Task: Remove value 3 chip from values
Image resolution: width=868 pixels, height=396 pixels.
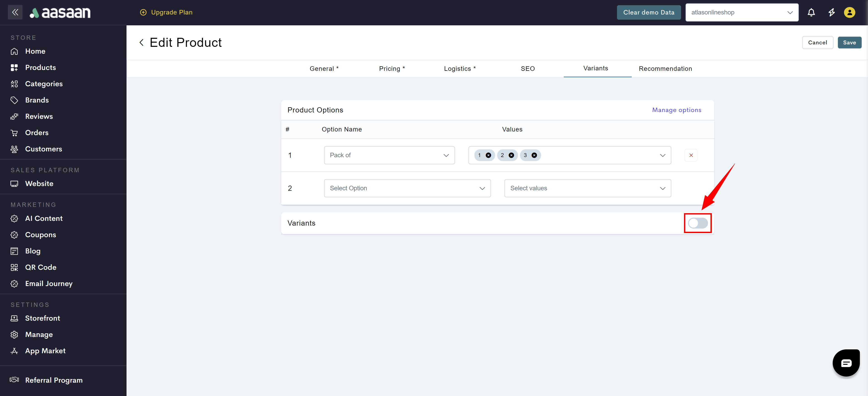Action: [534, 155]
